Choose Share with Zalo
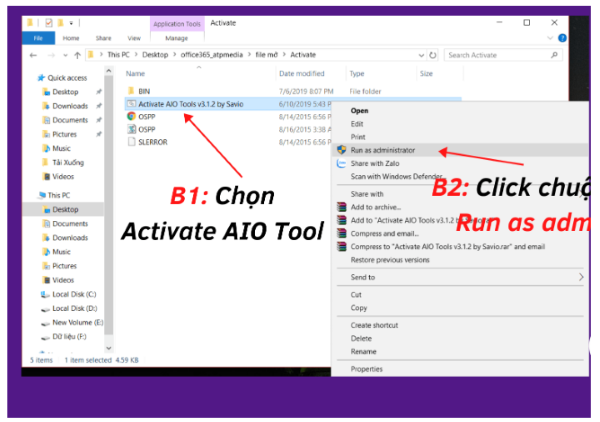The height and width of the screenshot is (422, 600). coord(375,163)
